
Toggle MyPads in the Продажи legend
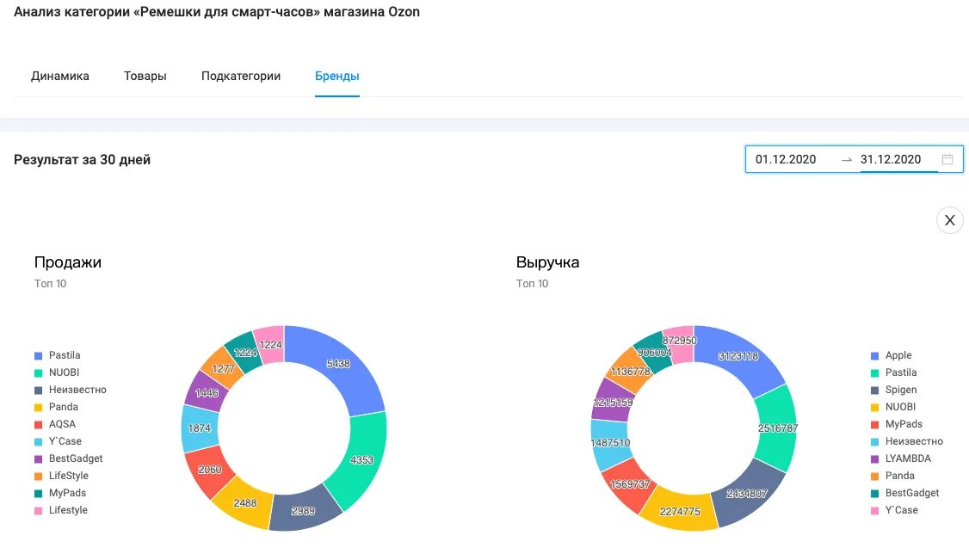60,493
